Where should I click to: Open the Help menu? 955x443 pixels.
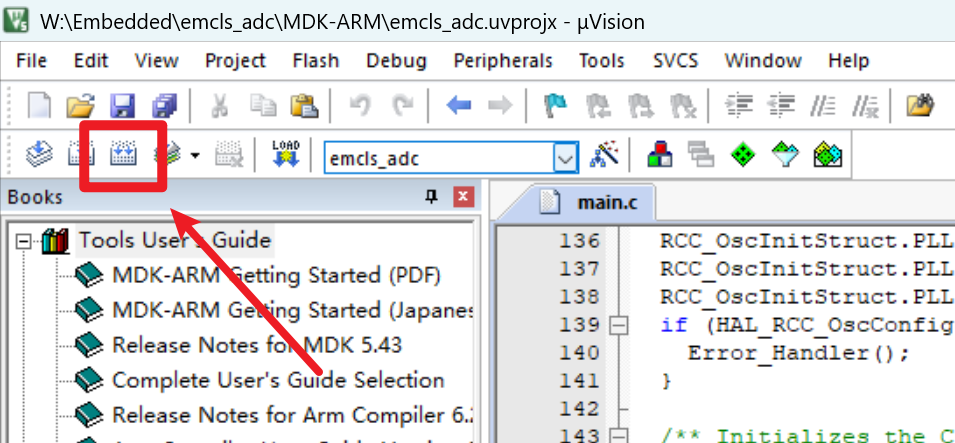[x=848, y=60]
